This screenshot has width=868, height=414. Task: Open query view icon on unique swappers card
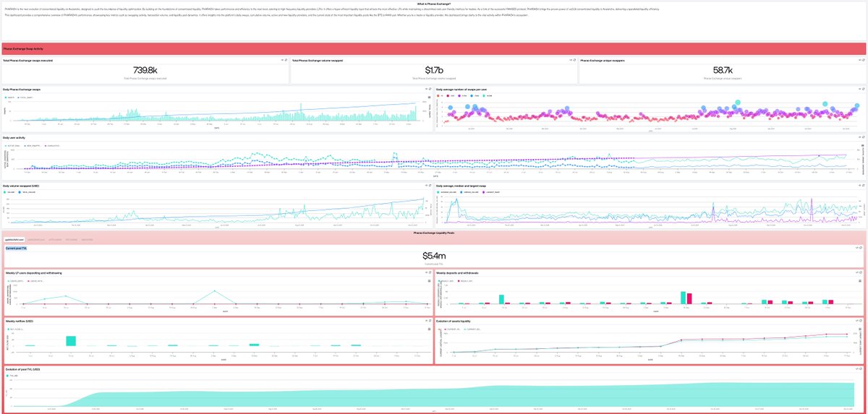[859, 60]
